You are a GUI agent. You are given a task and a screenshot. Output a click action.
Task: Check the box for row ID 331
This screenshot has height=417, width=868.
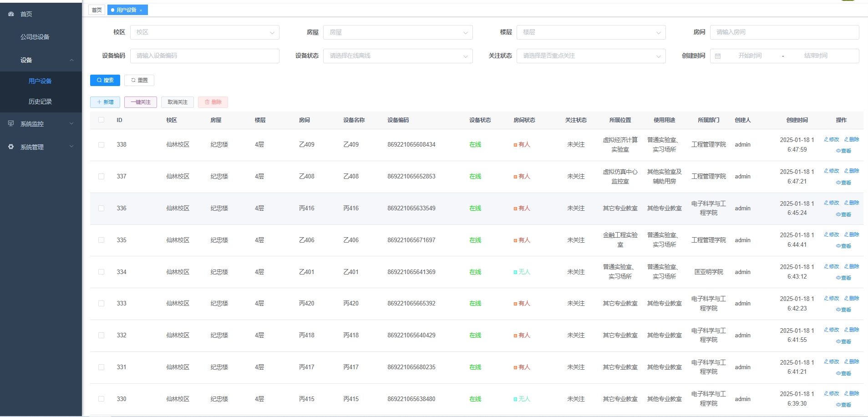click(101, 367)
